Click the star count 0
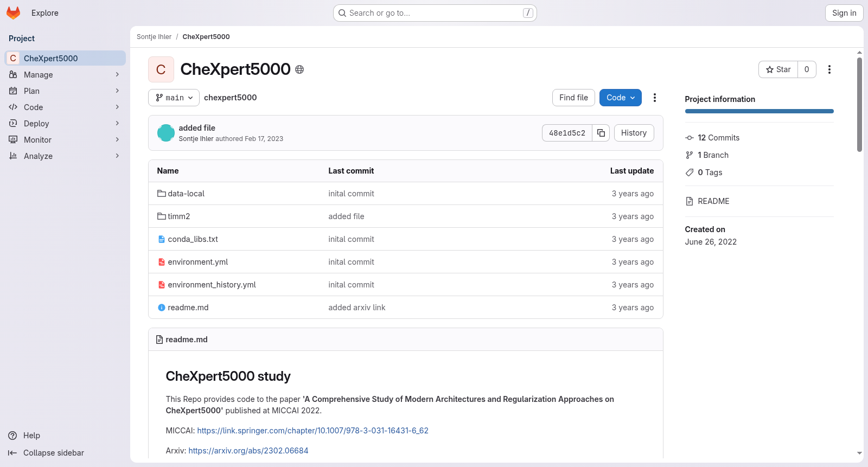 coord(807,69)
